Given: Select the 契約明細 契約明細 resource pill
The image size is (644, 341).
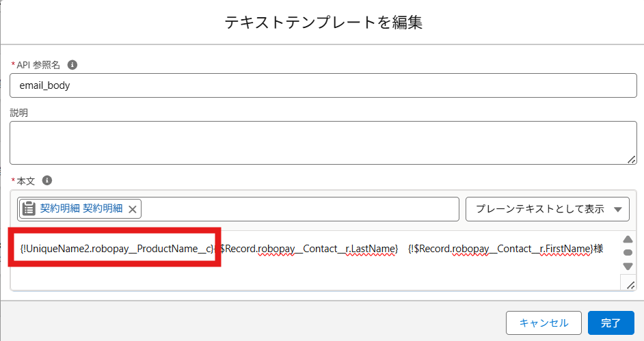Looking at the screenshot, I should [x=81, y=209].
